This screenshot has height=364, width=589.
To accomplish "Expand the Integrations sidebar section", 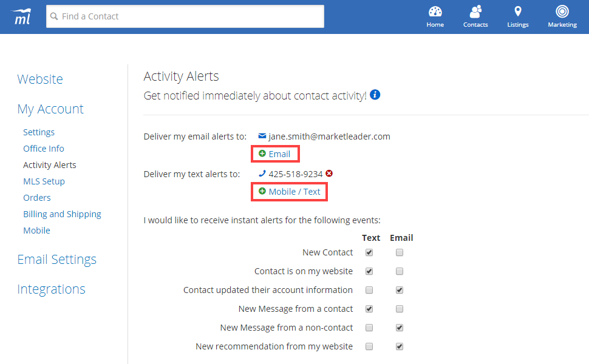I will pyautogui.click(x=51, y=289).
